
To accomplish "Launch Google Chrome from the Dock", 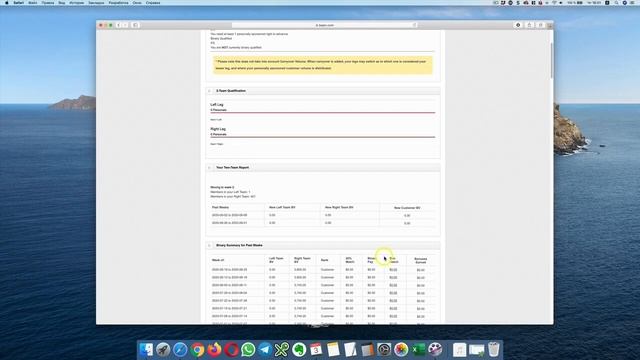I will pos(197,350).
